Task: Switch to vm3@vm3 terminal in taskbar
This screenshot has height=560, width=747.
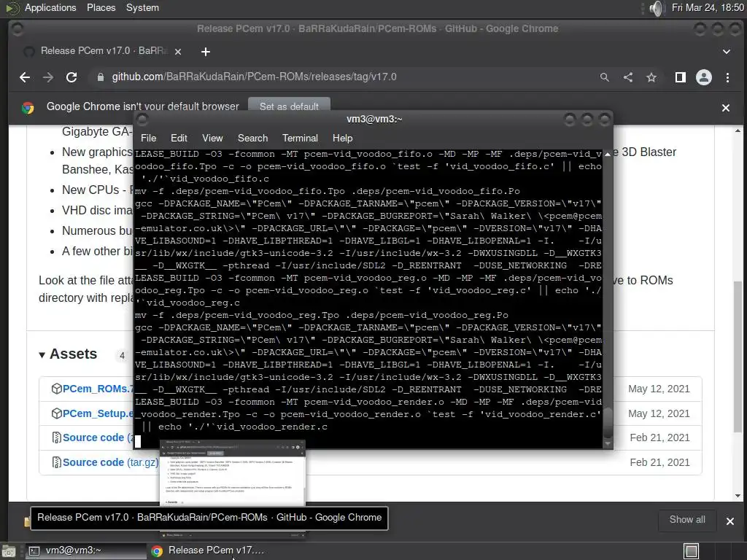Action: point(85,551)
